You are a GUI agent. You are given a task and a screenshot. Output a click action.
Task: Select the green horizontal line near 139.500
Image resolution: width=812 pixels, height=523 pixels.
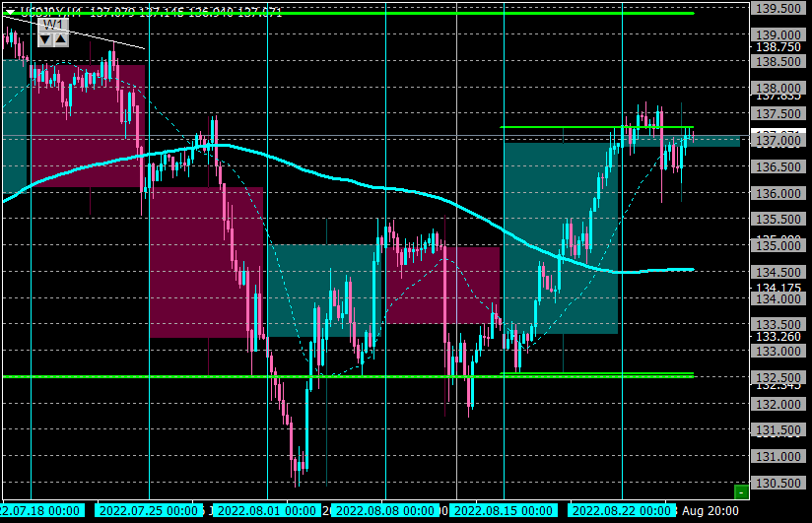tap(348, 13)
